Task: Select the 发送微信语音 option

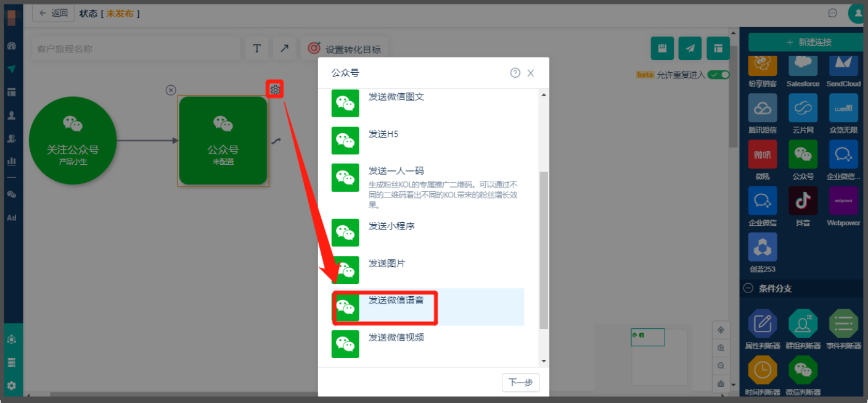Action: [x=428, y=307]
